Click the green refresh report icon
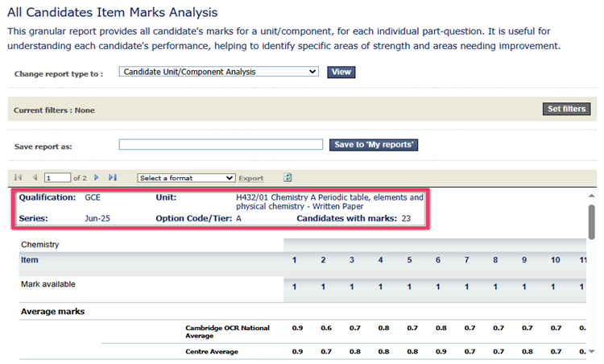604x364 pixels. click(288, 177)
